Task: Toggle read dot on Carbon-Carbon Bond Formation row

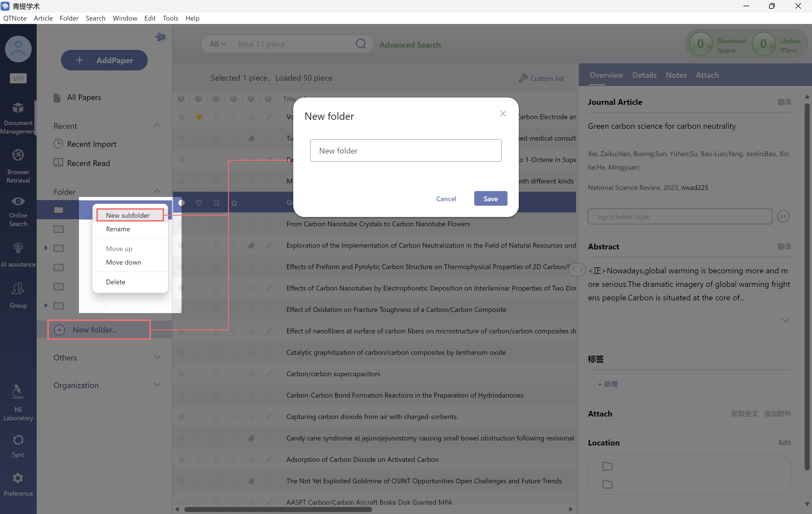Action: point(181,395)
